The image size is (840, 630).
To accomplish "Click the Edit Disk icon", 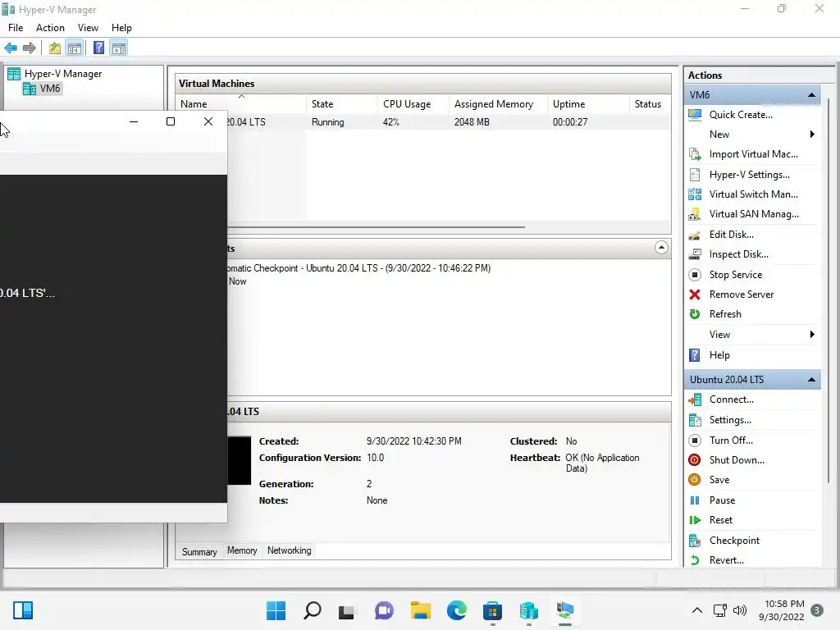I will tap(695, 235).
